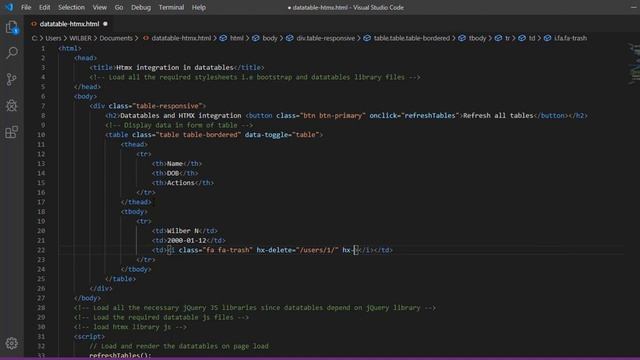Click the 'Load the required datatable js files' comment

161,317
